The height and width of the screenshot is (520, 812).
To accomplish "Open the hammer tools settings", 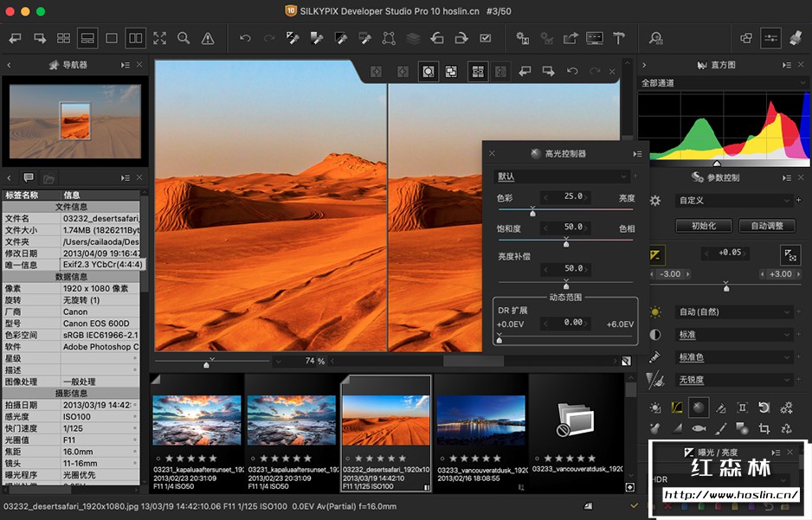I will pos(619,38).
